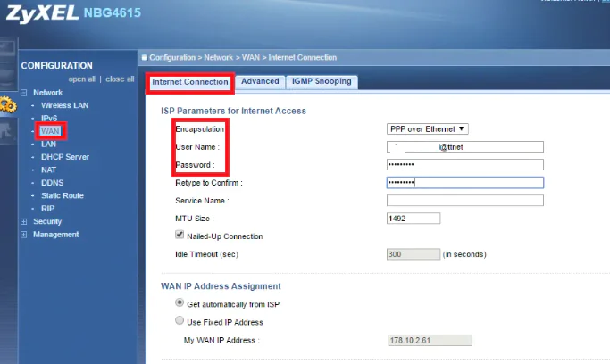Toggle the Nailed-Up Connection checkbox

[x=180, y=235]
